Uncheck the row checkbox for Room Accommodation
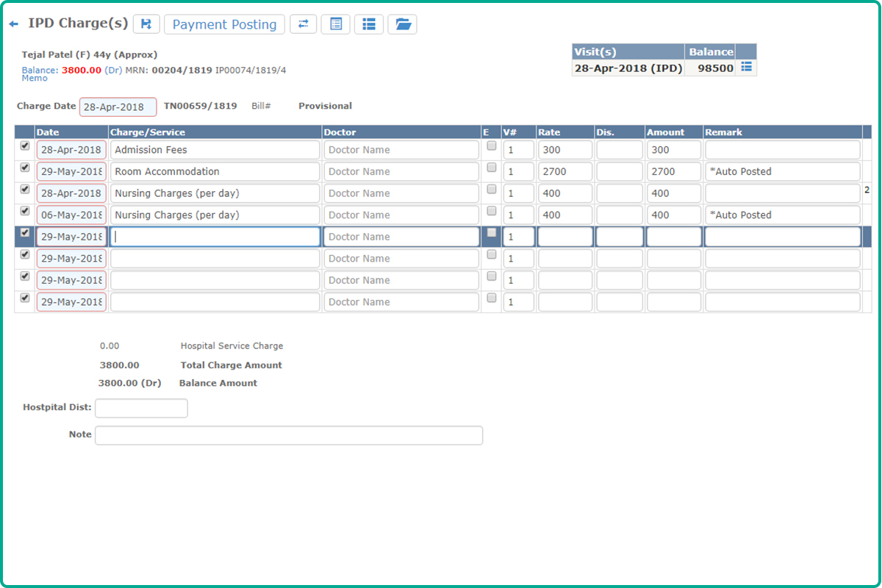Image resolution: width=882 pixels, height=588 pixels. [25, 168]
